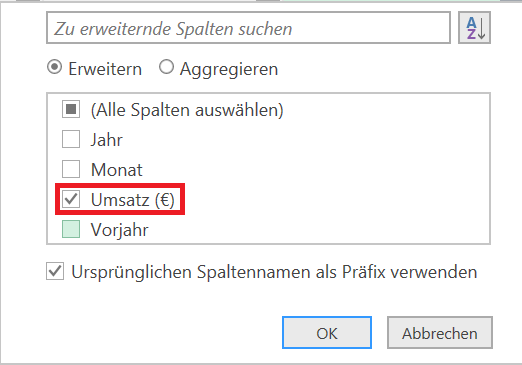Cancel with the Abbrechen button

(x=440, y=333)
